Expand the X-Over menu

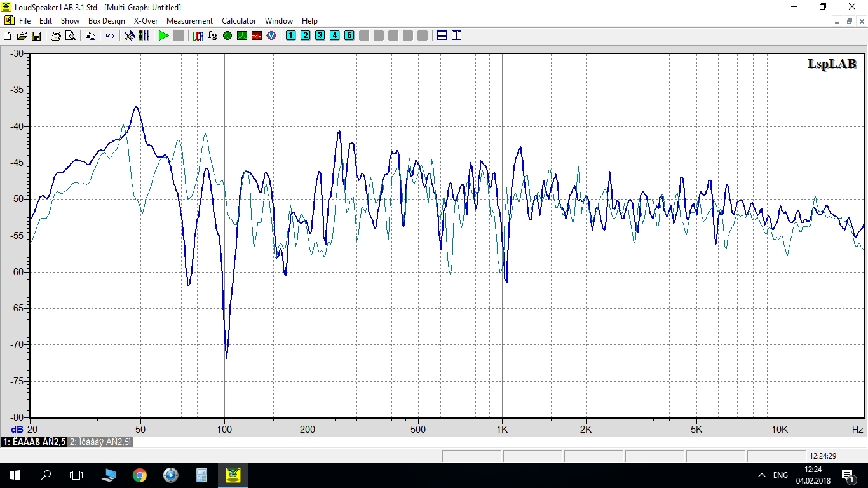coord(146,21)
